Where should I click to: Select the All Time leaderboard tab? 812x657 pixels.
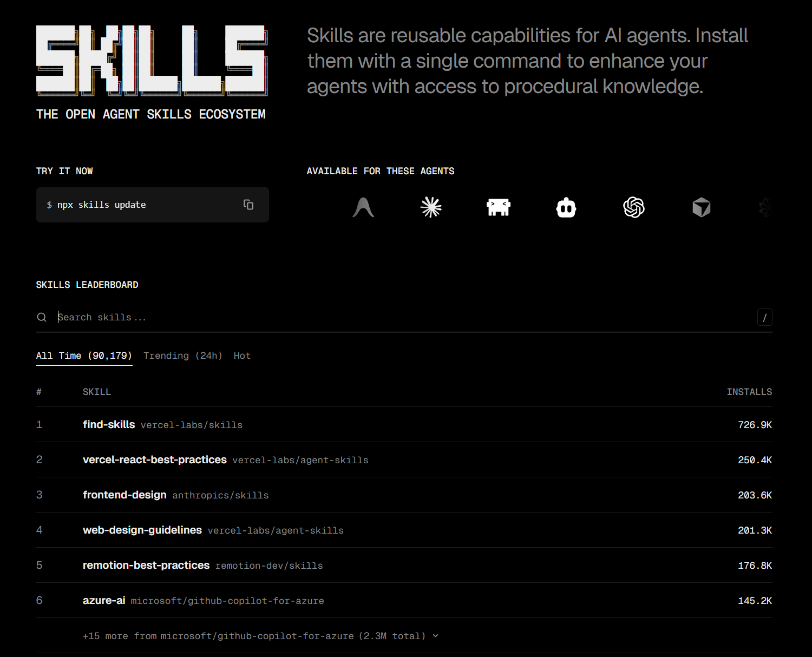coord(84,356)
